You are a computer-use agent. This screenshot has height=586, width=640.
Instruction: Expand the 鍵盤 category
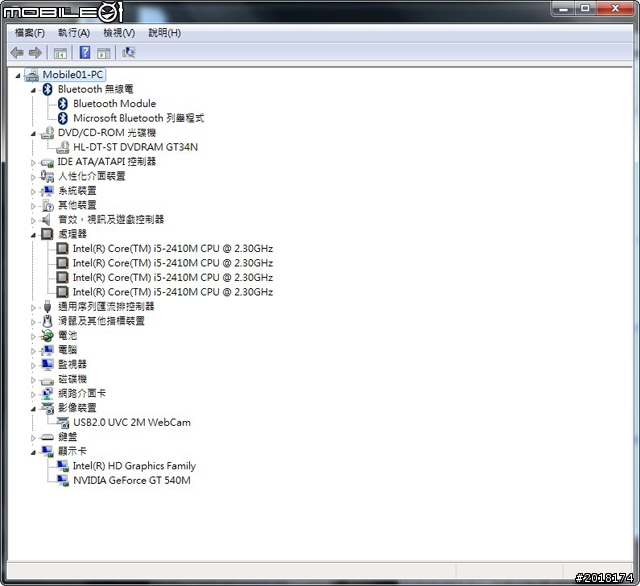pos(33,438)
